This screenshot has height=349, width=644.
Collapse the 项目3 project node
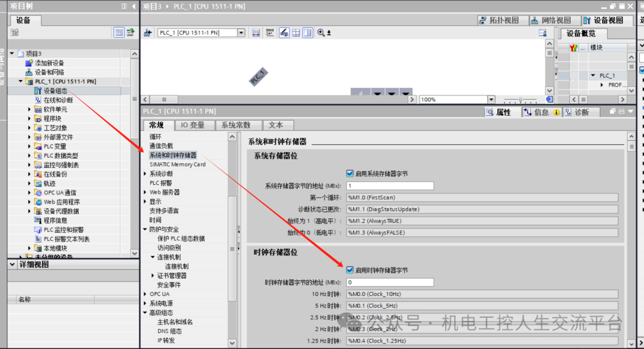(x=13, y=54)
